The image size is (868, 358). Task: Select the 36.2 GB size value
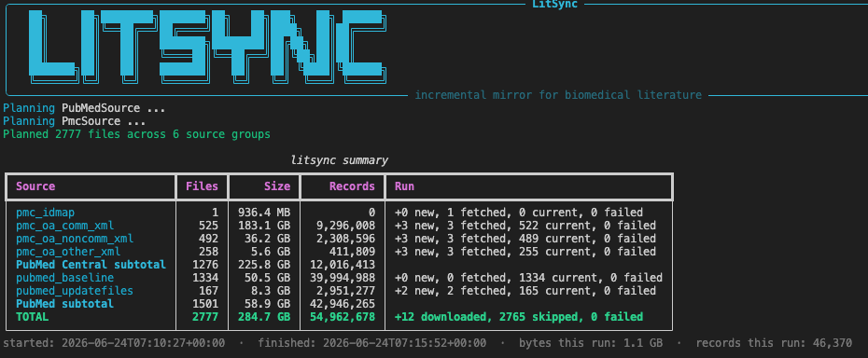267,239
